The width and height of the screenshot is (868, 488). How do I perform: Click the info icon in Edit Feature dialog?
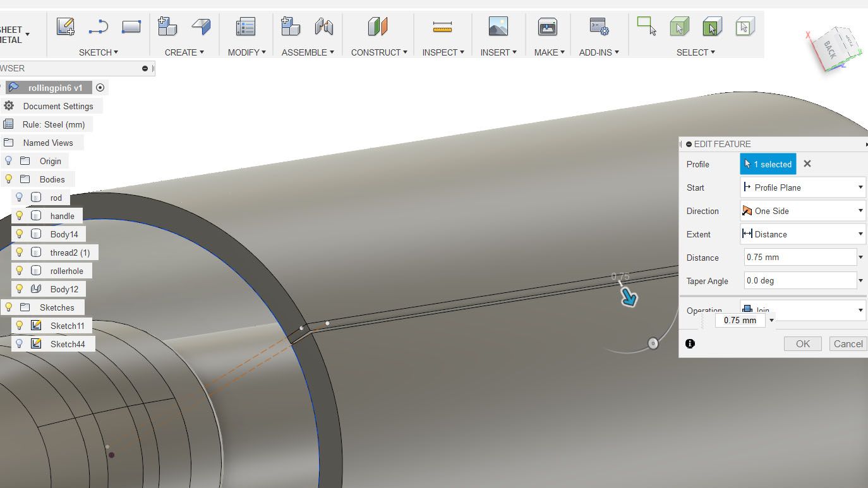(690, 343)
